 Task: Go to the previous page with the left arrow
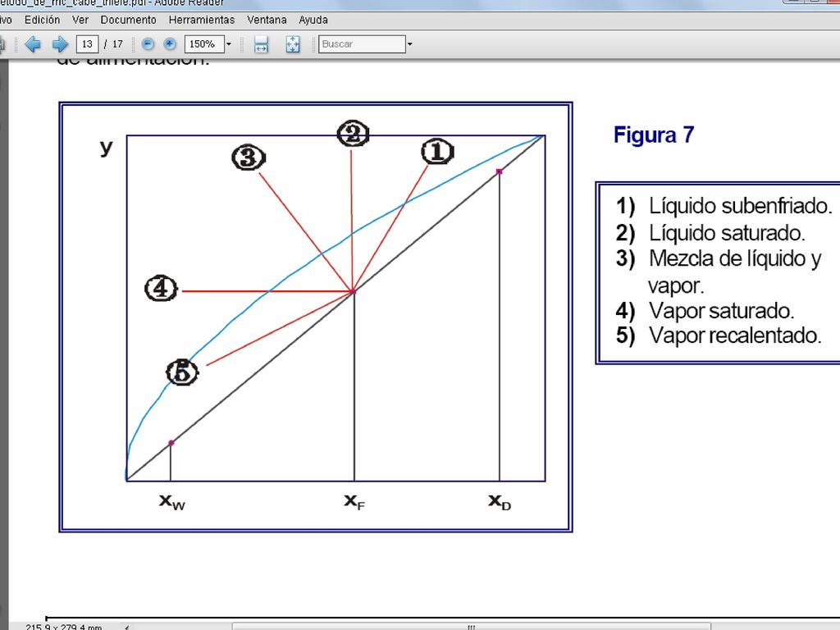33,44
